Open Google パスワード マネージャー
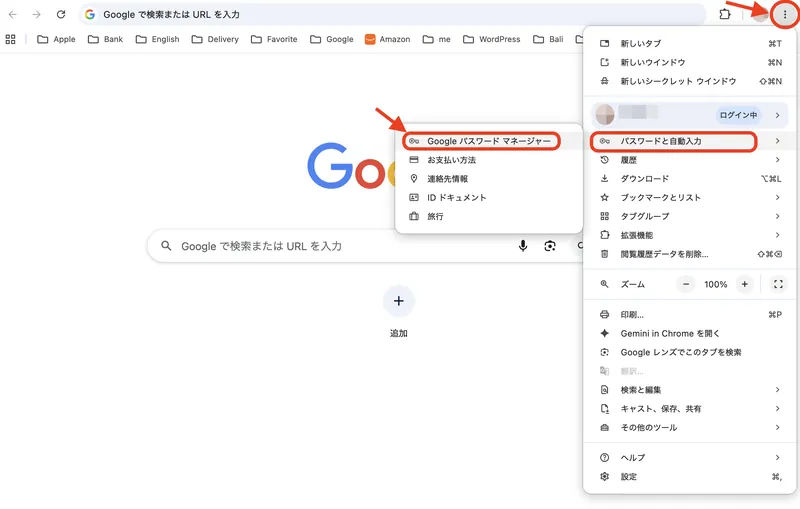The width and height of the screenshot is (800, 509). [489, 141]
